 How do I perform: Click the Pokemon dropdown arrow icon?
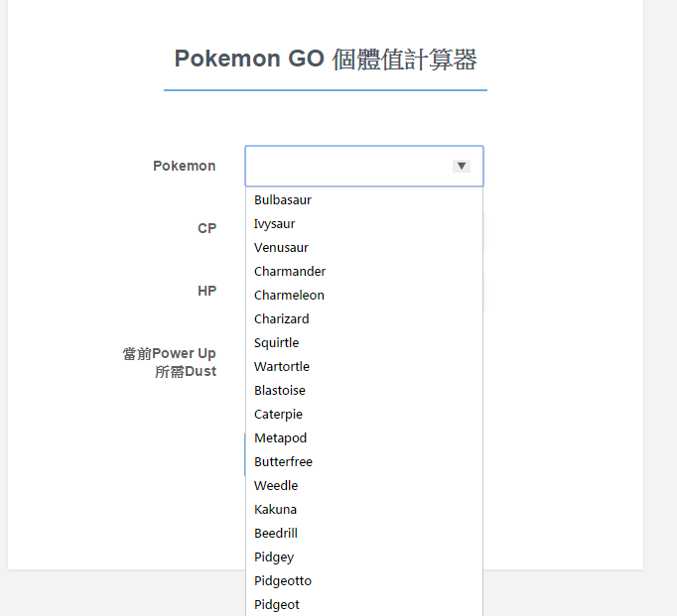461,167
